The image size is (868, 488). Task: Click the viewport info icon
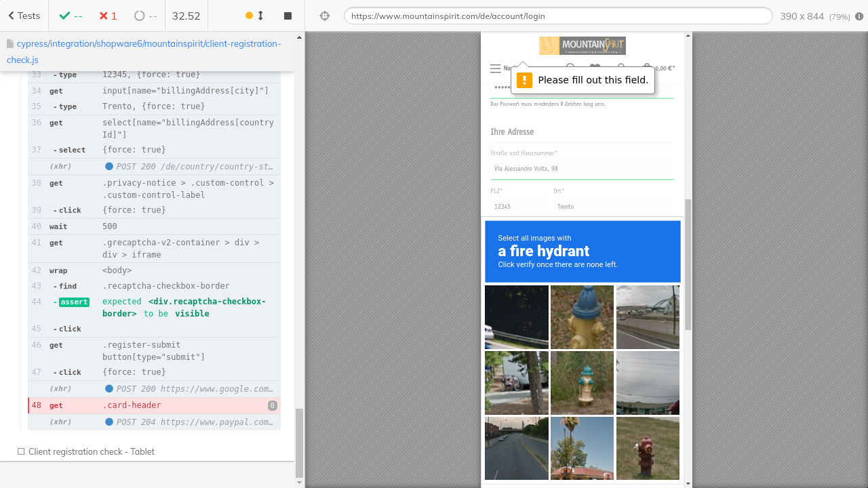coord(859,16)
